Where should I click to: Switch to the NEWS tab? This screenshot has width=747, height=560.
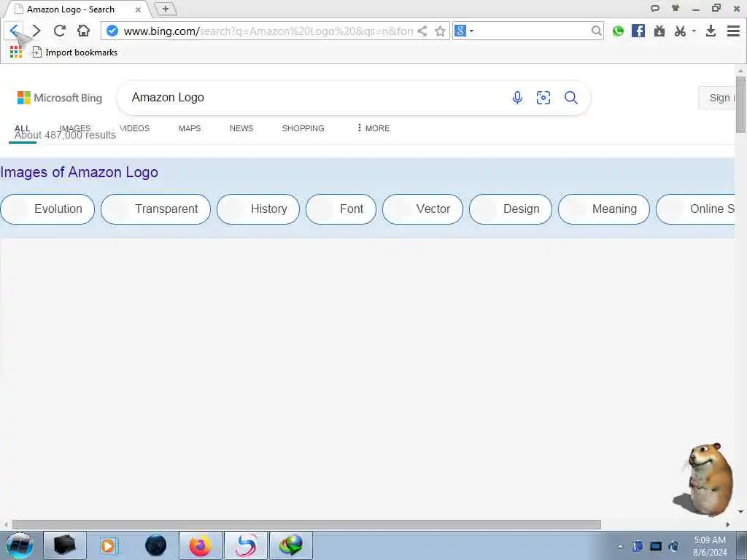coord(241,128)
